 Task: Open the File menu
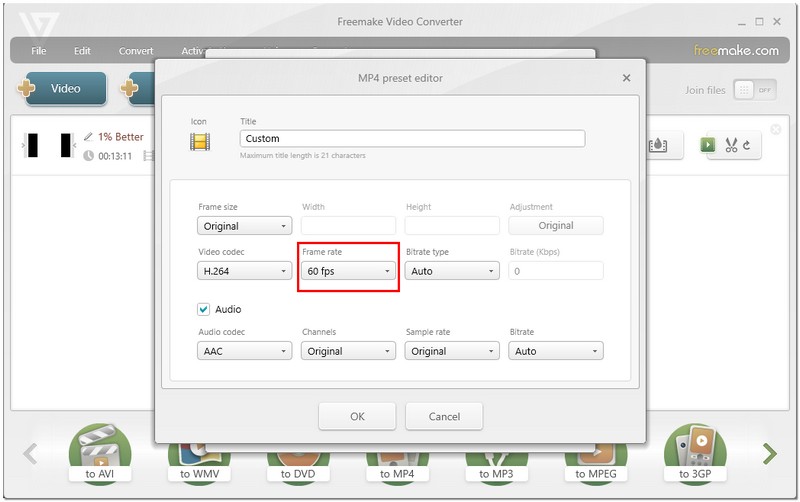click(39, 51)
